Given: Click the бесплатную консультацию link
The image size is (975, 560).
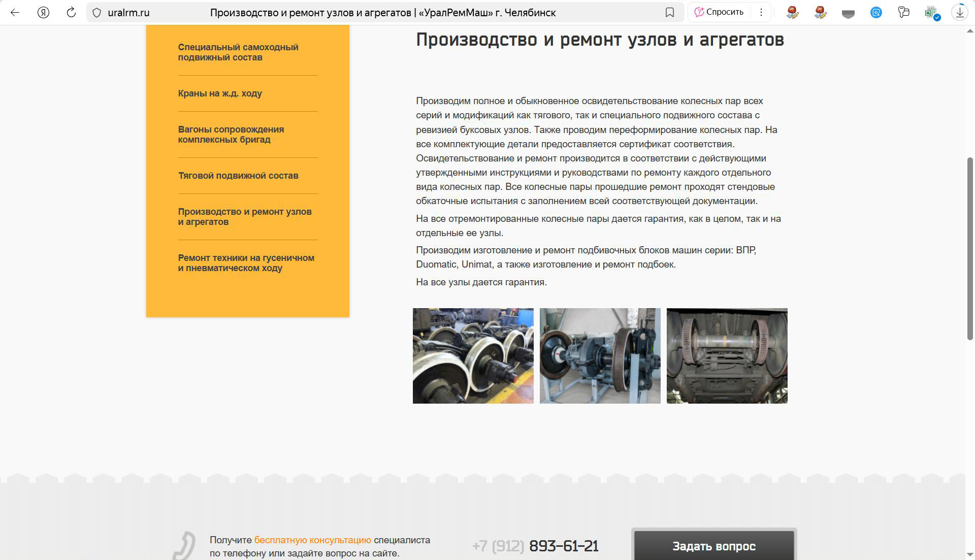Looking at the screenshot, I should pos(312,540).
